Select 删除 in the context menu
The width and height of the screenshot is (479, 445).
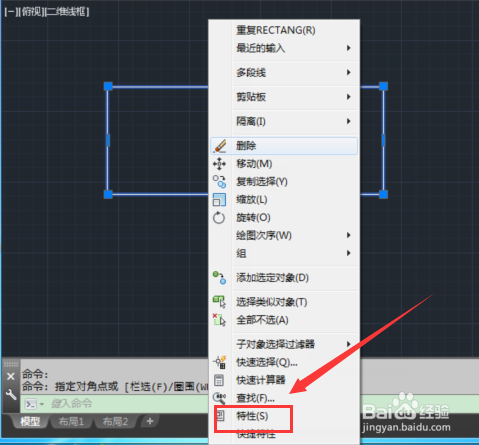[x=284, y=146]
